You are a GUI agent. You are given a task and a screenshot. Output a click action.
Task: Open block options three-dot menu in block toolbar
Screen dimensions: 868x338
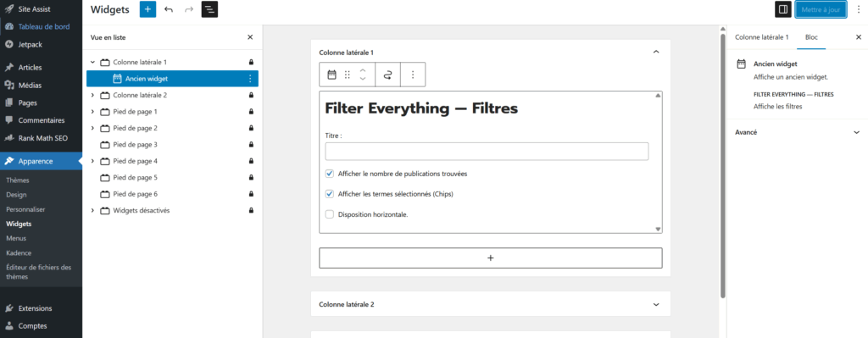point(413,75)
